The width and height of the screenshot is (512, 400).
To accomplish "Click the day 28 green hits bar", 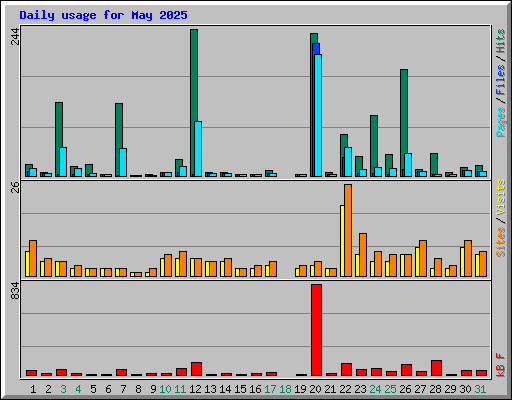I will pyautogui.click(x=434, y=163).
